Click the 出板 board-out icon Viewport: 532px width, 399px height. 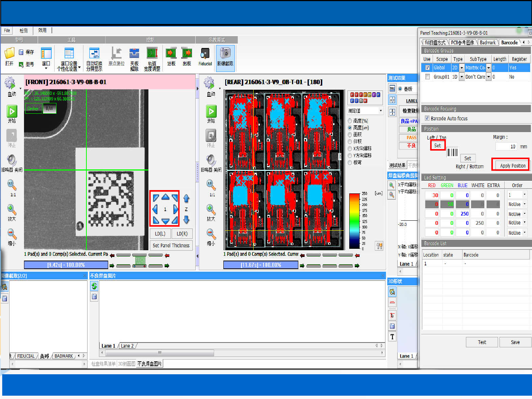(x=187, y=54)
